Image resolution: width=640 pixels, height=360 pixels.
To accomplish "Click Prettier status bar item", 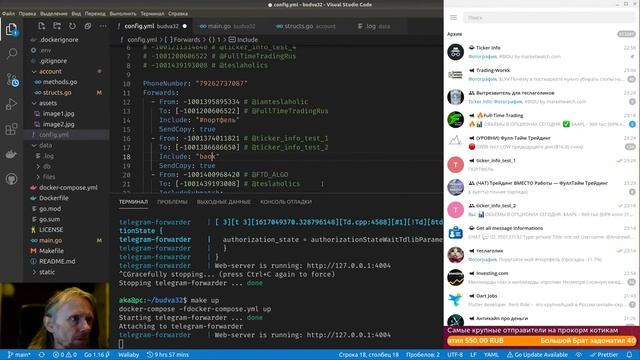I will tap(604, 355).
